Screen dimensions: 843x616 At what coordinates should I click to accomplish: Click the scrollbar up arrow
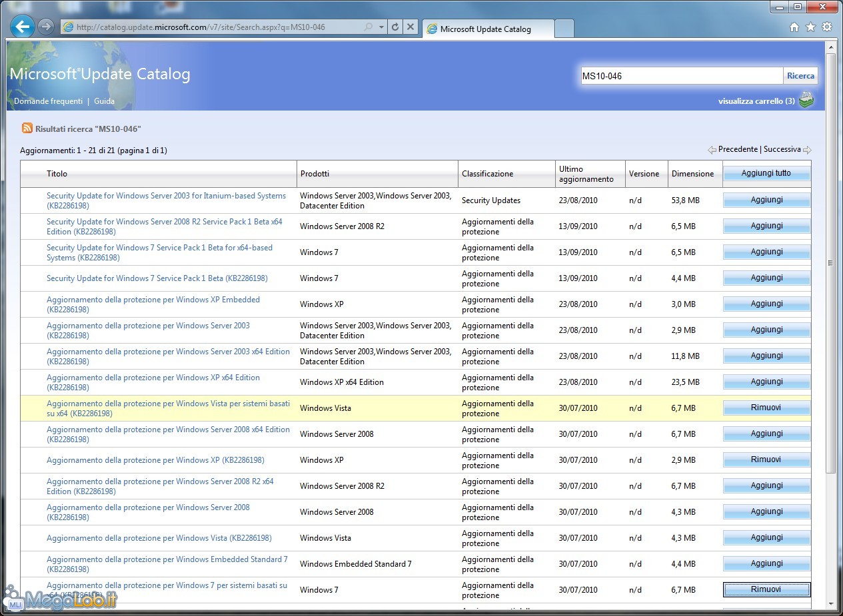830,47
